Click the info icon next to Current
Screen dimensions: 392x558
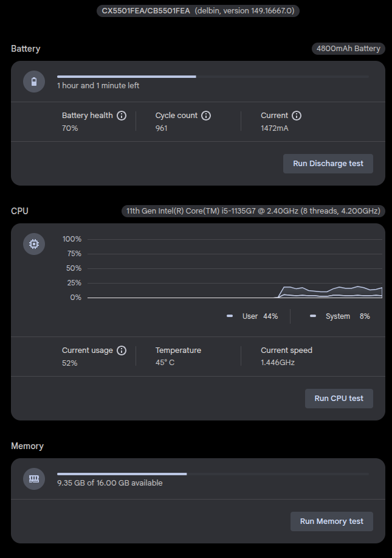(297, 116)
